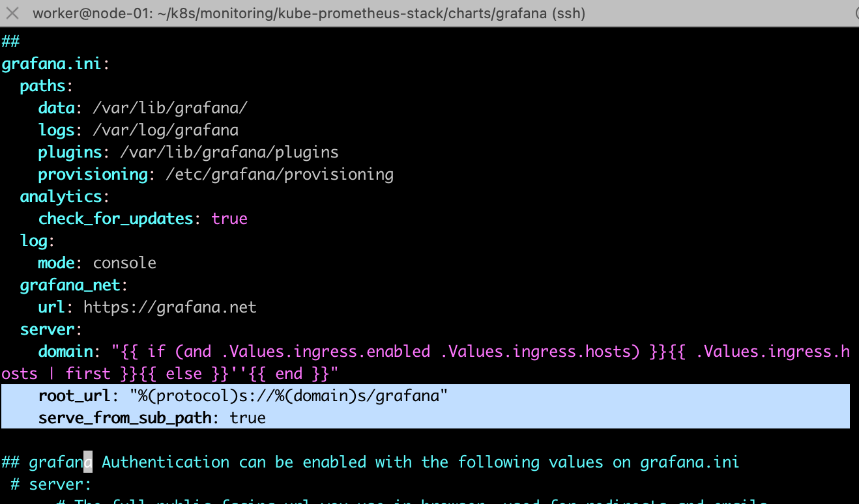Image resolution: width=859 pixels, height=504 pixels.
Task: Click the wrapped line starting 'osts | first'
Action: (x=171, y=374)
